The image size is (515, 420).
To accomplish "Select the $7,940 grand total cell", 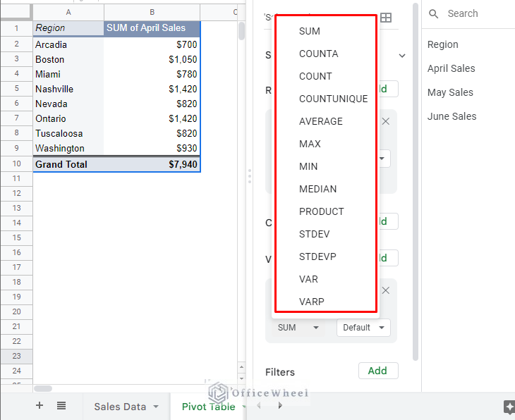I will pyautogui.click(x=152, y=164).
